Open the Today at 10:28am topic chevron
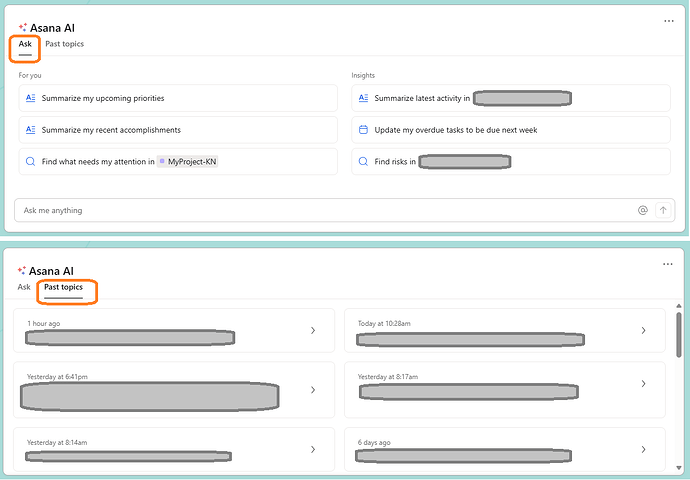The height and width of the screenshot is (480, 690). 643,330
